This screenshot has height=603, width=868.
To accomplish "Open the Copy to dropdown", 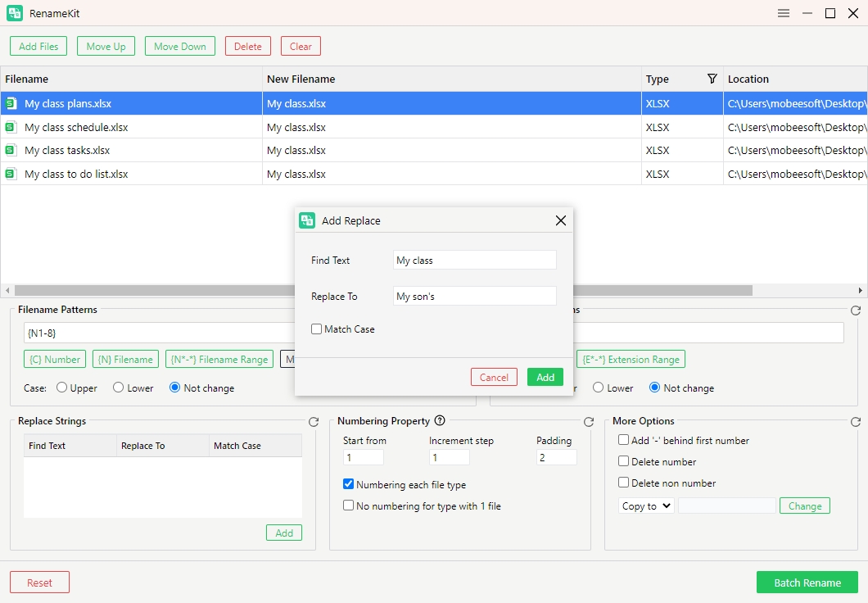I will coord(645,506).
